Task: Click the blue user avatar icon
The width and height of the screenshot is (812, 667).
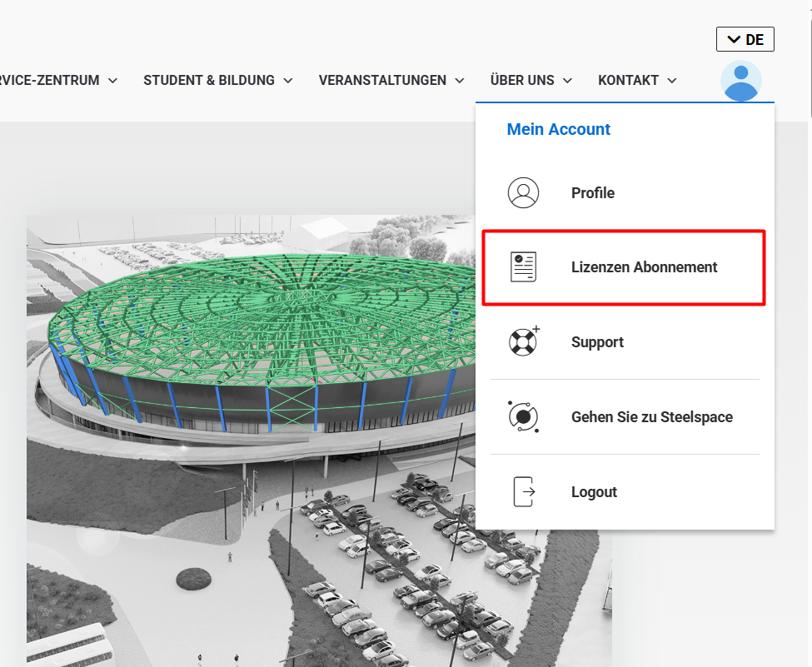Action: click(x=741, y=81)
